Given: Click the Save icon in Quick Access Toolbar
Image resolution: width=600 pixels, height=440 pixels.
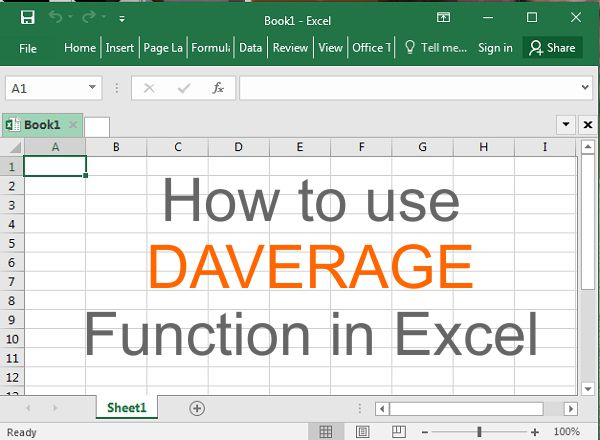Looking at the screenshot, I should [x=28, y=18].
